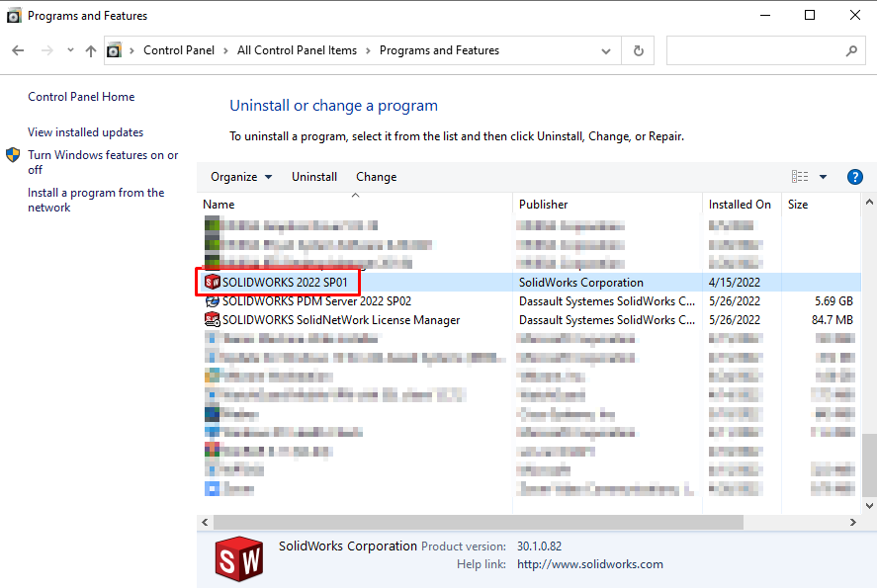Image resolution: width=877 pixels, height=588 pixels.
Task: Open Control Panel Home link
Action: [x=81, y=97]
